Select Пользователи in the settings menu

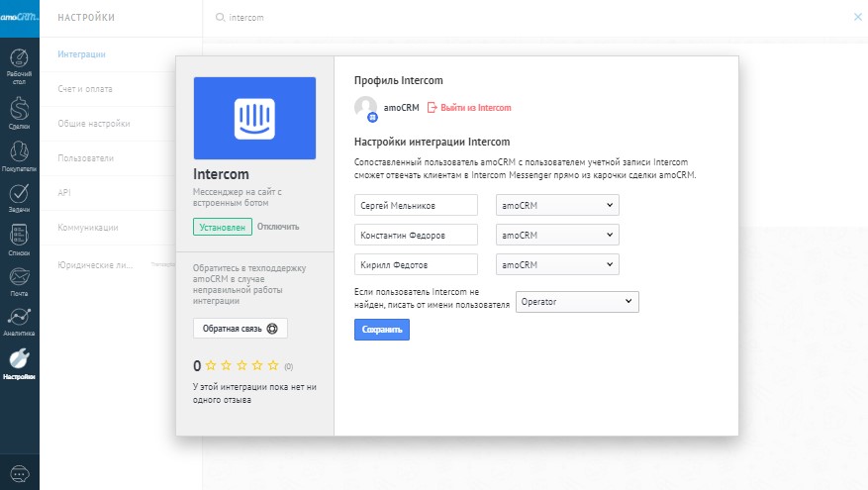[x=86, y=158]
